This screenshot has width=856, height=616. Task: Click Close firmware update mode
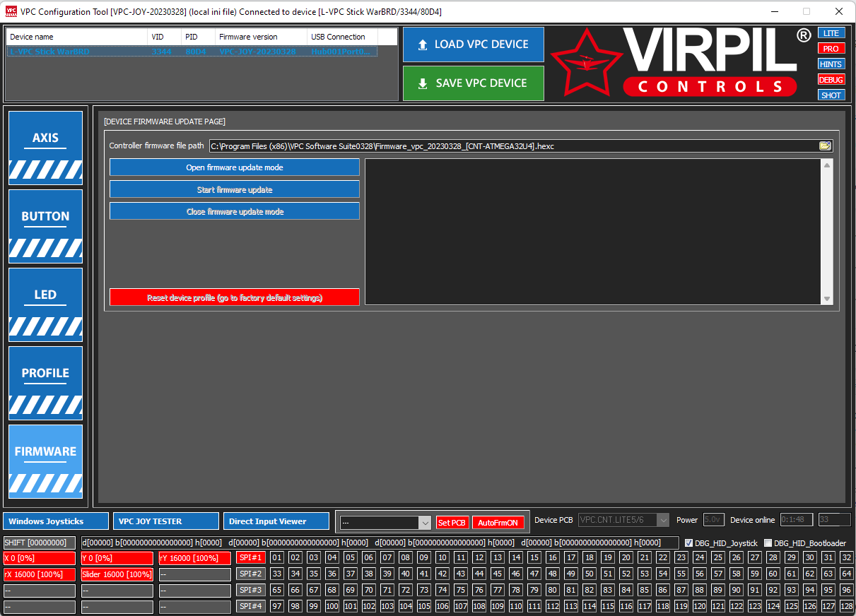point(235,211)
